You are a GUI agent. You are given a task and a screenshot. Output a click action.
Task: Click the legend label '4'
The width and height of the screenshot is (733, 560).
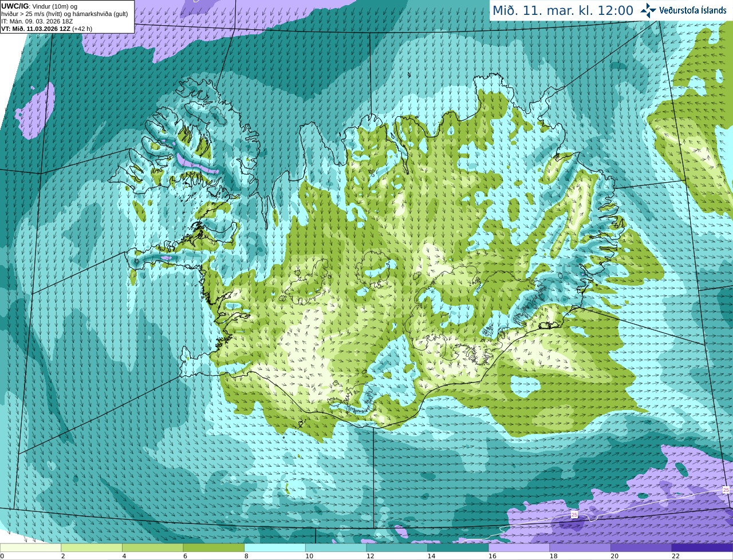point(124,556)
